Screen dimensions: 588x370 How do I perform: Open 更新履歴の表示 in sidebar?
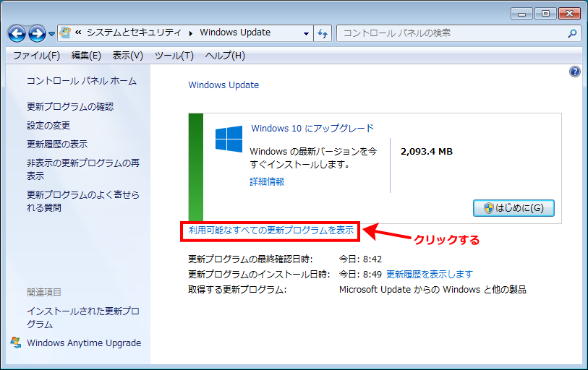click(x=57, y=145)
